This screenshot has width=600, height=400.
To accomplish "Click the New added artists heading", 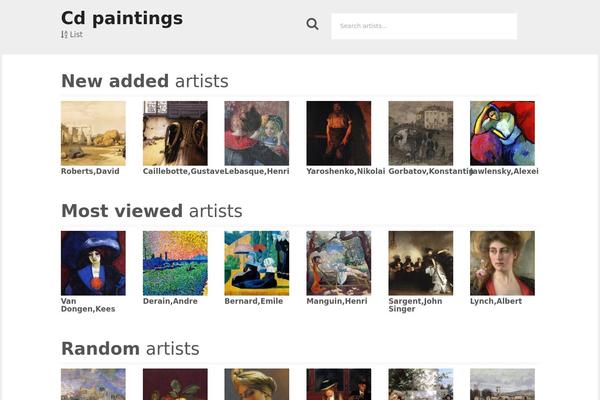I will pos(145,81).
